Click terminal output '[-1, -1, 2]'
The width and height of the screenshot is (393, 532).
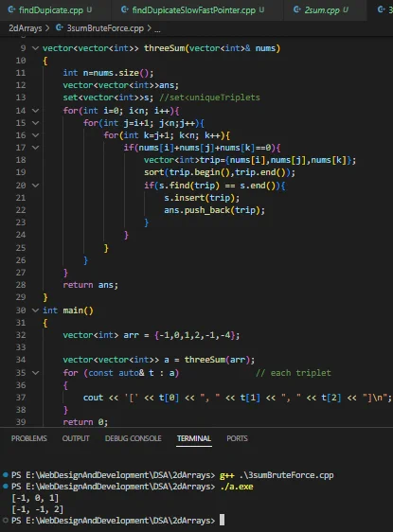pos(37,509)
